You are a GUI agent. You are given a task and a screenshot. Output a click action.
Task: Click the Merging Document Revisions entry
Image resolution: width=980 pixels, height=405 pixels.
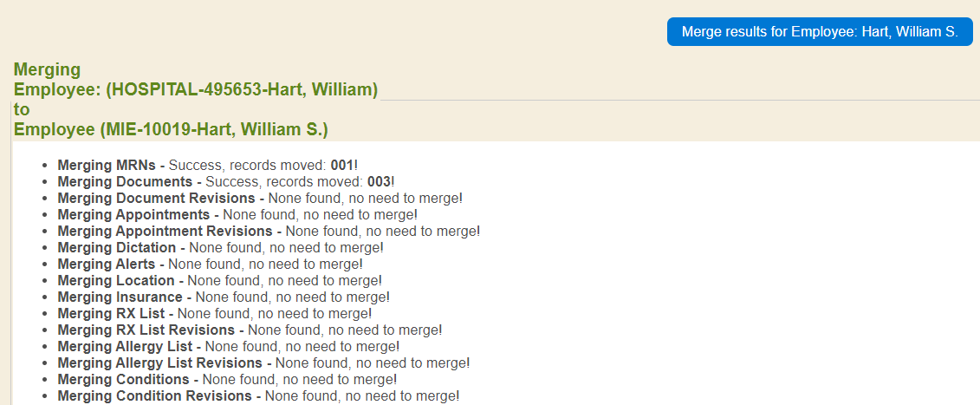260,198
